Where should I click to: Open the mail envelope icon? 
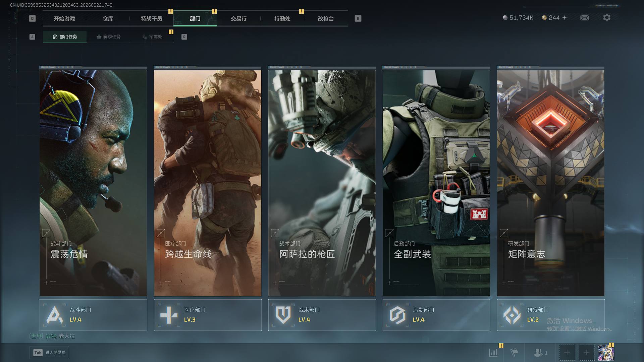[585, 17]
